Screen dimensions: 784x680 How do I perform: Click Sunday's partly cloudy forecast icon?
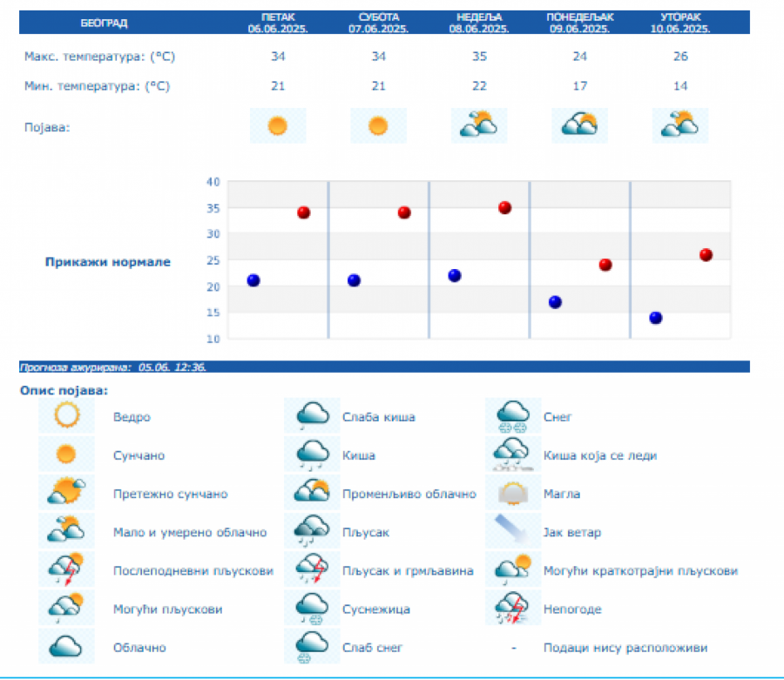tap(478, 126)
